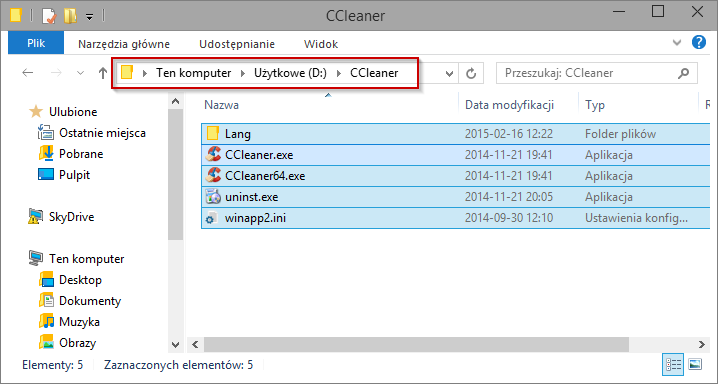Click CCleaner in the address path
The image size is (718, 384).
374,73
